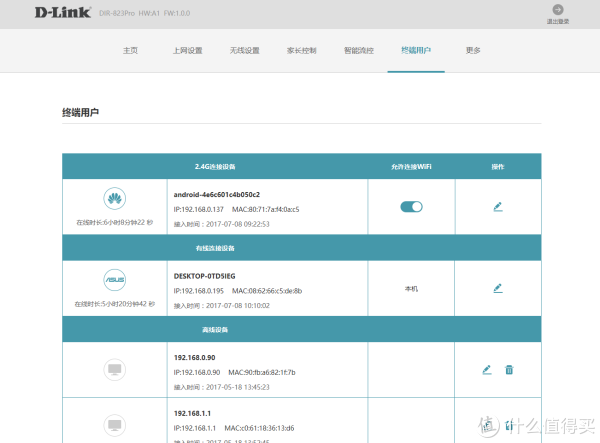
Task: Open the 家长控制 parental control tab
Action: 302,50
